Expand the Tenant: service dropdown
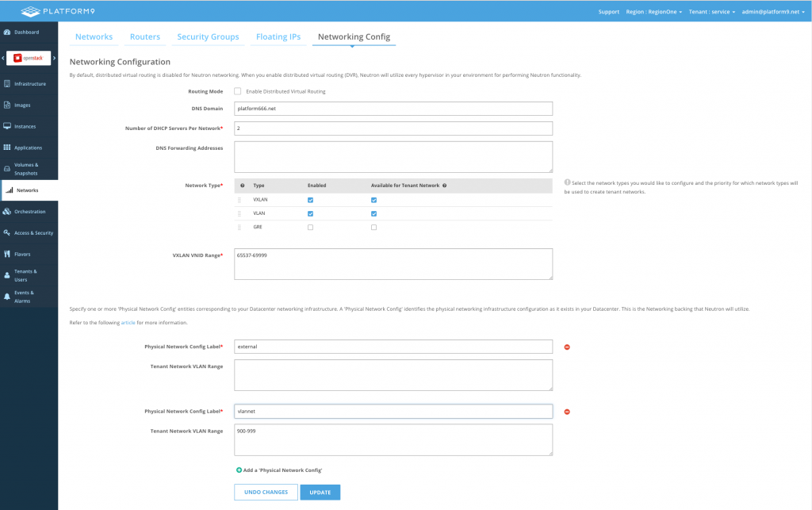This screenshot has width=812, height=510. coord(712,12)
